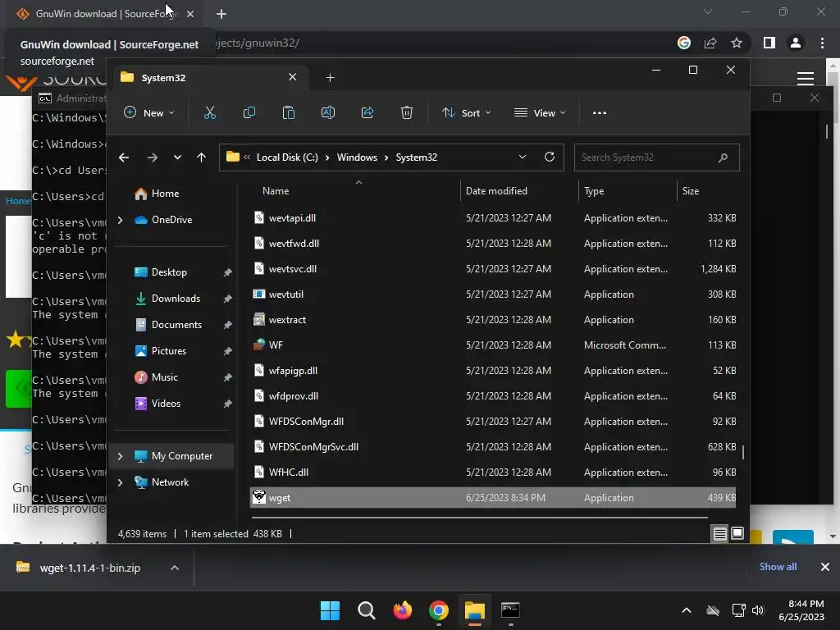The width and height of the screenshot is (840, 630).
Task: Open the Sort options dropdown
Action: (466, 113)
